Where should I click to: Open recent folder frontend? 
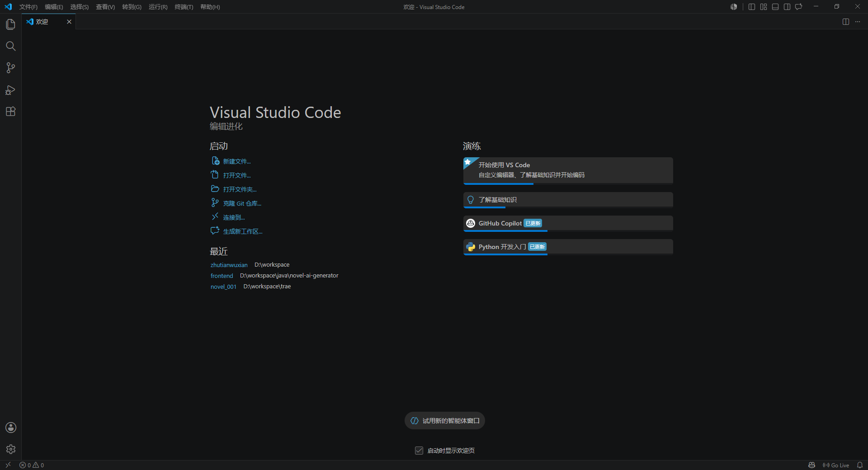point(222,276)
